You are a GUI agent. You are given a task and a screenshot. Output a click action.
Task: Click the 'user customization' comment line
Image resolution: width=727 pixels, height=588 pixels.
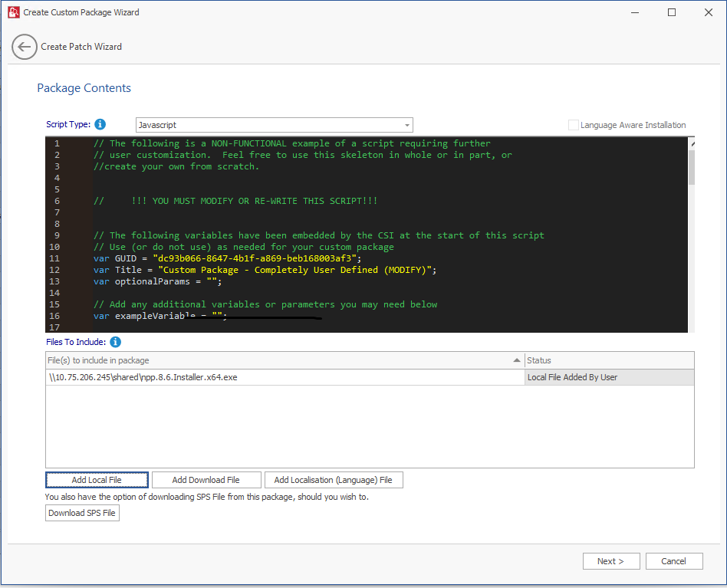(x=303, y=155)
